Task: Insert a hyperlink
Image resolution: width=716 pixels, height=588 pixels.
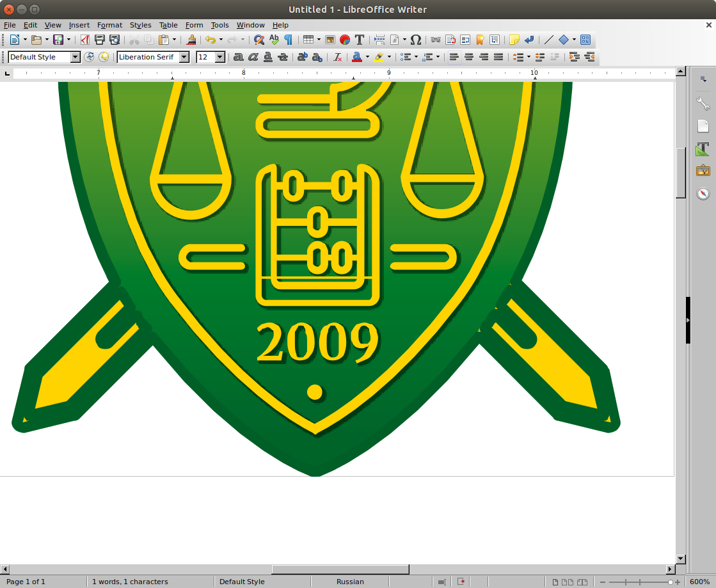Action: tap(436, 40)
